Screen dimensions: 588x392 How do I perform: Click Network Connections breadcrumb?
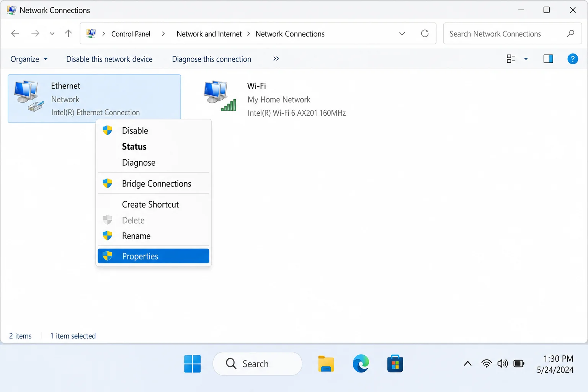tap(290, 34)
